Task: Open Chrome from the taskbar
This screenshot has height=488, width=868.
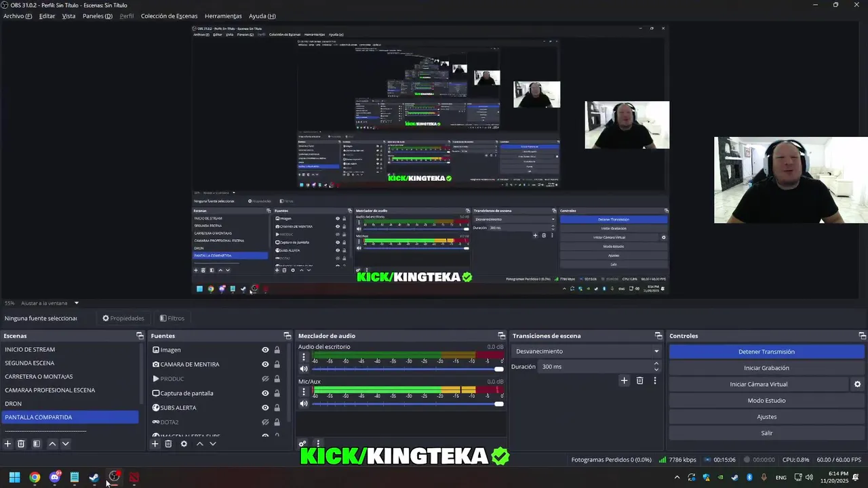Action: point(35,477)
